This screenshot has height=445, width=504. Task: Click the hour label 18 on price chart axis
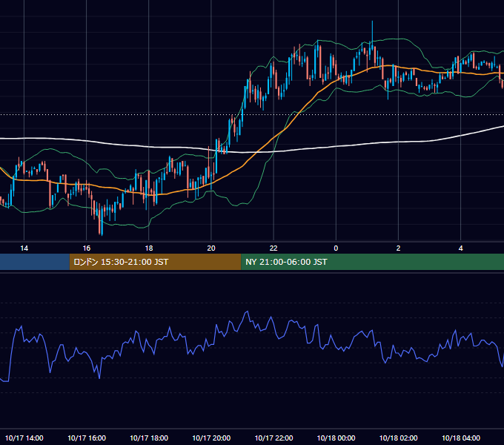(149, 248)
